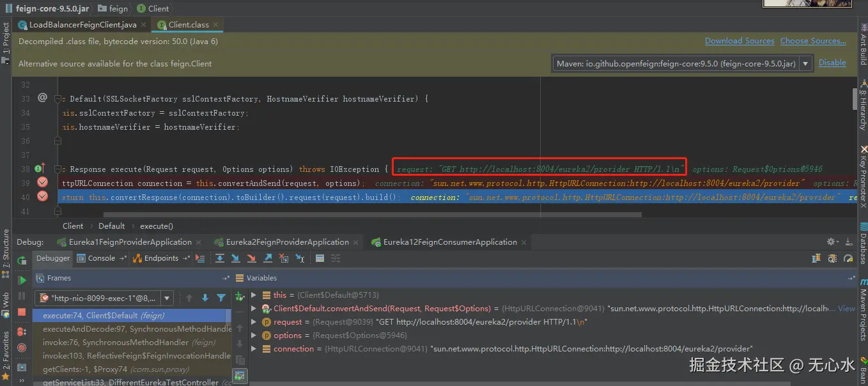
Task: Expand the 'connection' variable node
Action: pyautogui.click(x=254, y=349)
